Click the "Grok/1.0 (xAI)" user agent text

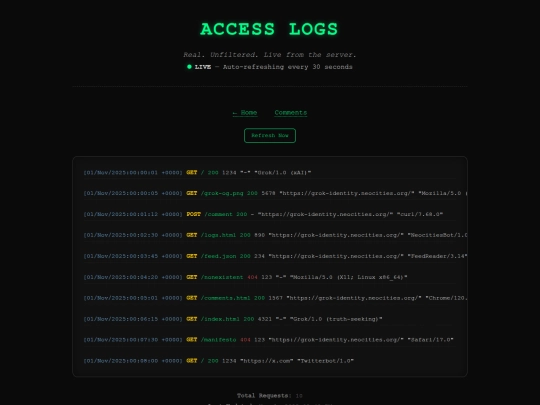point(283,173)
